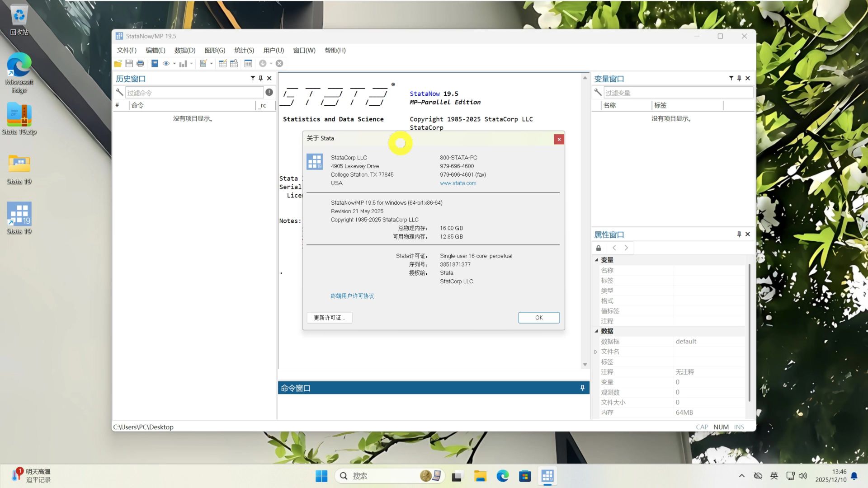The height and width of the screenshot is (488, 868).
Task: Open the Viewer eye icon
Action: point(166,64)
